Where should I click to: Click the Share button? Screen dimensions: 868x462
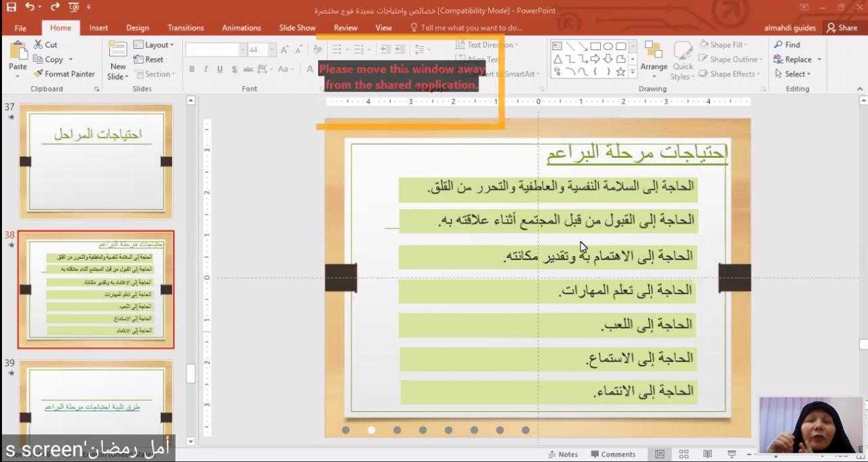click(842, 28)
